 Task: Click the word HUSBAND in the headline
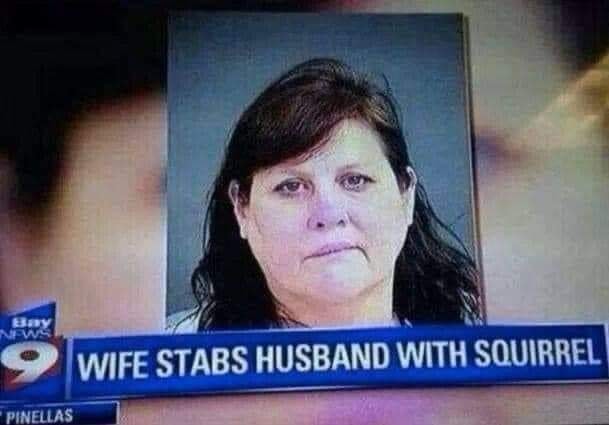click(322, 357)
